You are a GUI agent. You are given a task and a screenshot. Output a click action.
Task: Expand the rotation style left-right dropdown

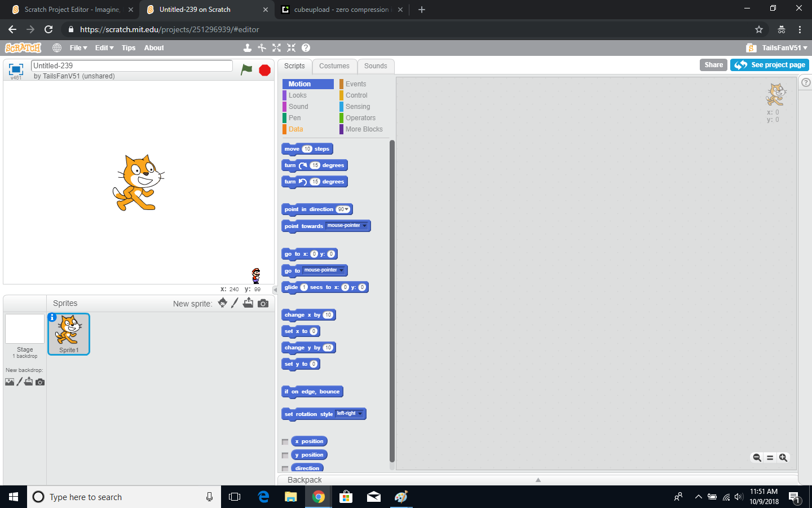click(360, 414)
